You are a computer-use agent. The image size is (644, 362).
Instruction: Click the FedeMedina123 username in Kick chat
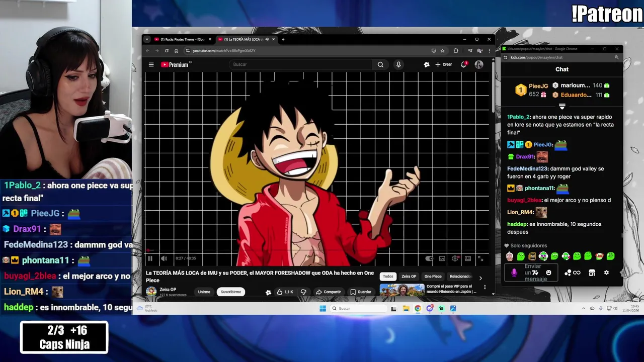click(x=527, y=169)
